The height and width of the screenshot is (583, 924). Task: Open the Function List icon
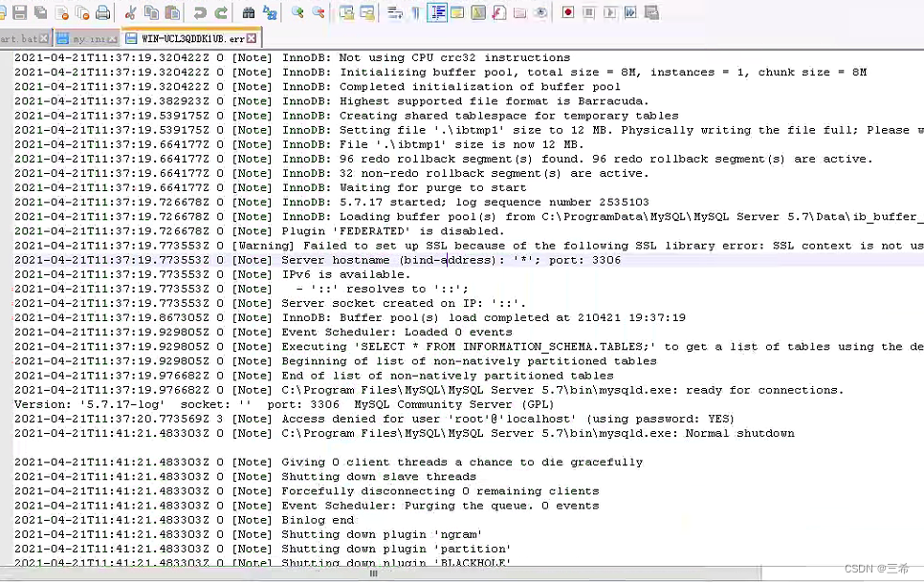499,12
